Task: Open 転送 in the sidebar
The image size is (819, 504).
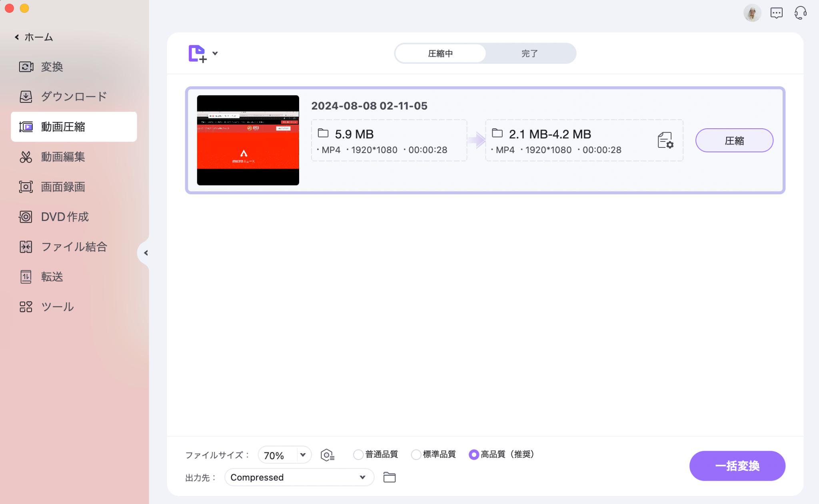Action: pos(74,277)
